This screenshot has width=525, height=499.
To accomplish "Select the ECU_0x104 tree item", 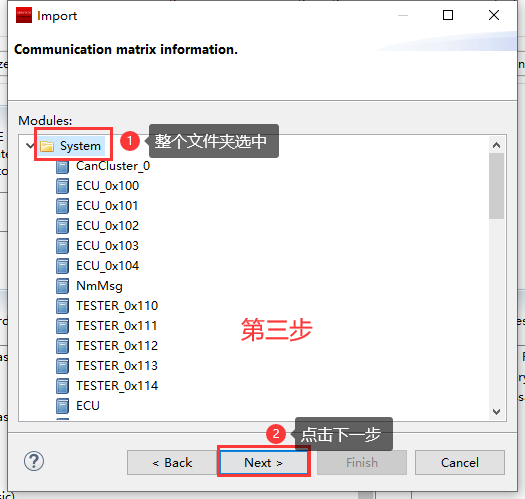I will pos(107,266).
